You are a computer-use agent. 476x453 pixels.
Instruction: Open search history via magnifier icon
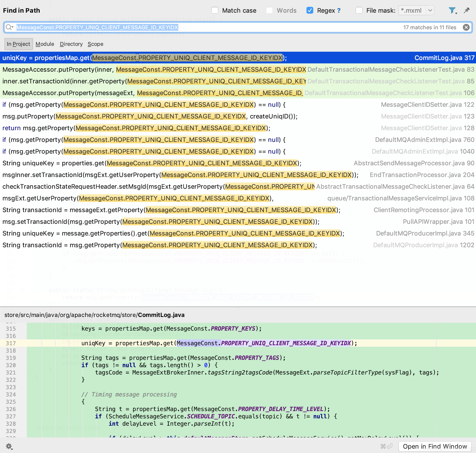[10, 27]
